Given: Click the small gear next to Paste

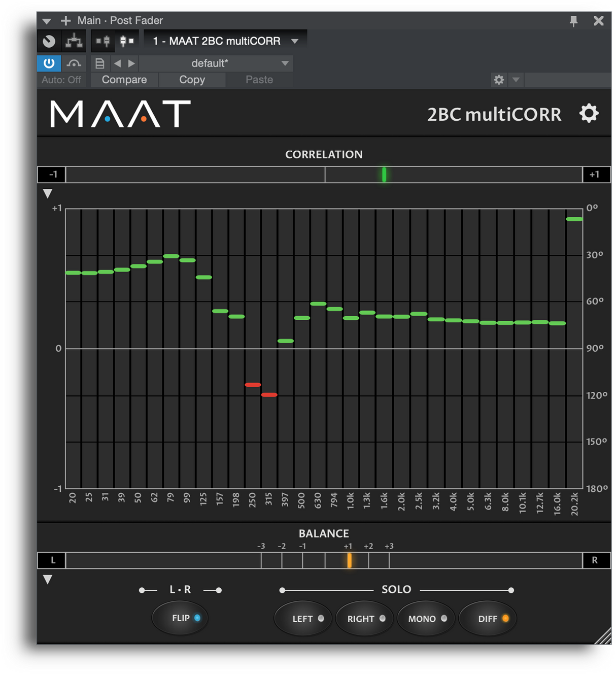Looking at the screenshot, I should pos(499,80).
